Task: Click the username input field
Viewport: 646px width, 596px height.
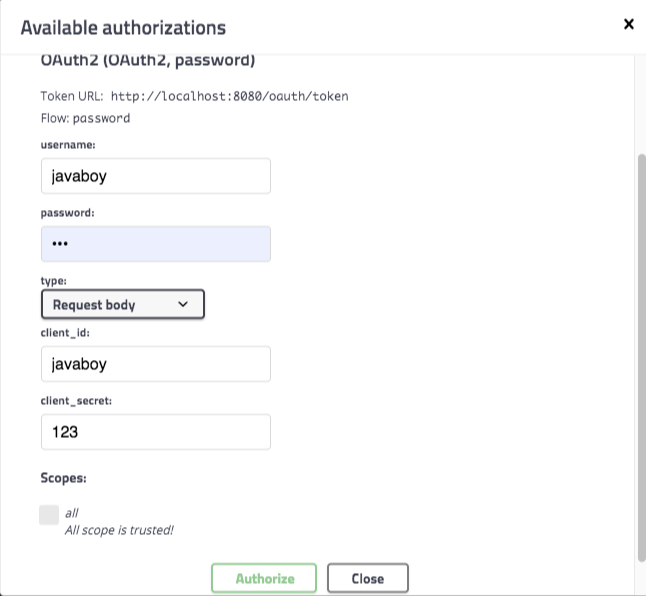Action: [155, 176]
